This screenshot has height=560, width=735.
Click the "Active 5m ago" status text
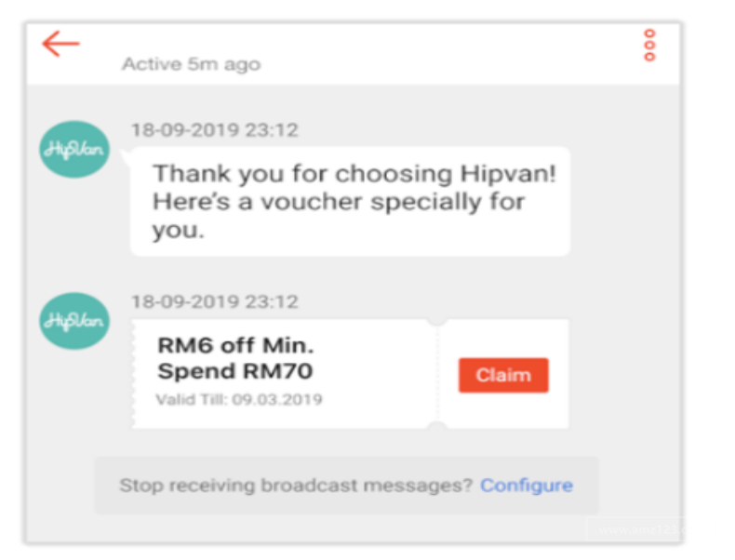click(x=191, y=64)
